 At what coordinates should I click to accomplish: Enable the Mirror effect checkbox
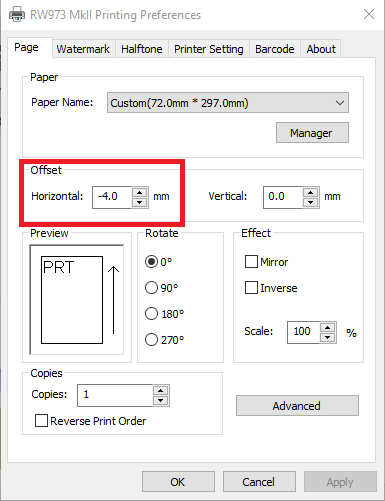tap(251, 262)
